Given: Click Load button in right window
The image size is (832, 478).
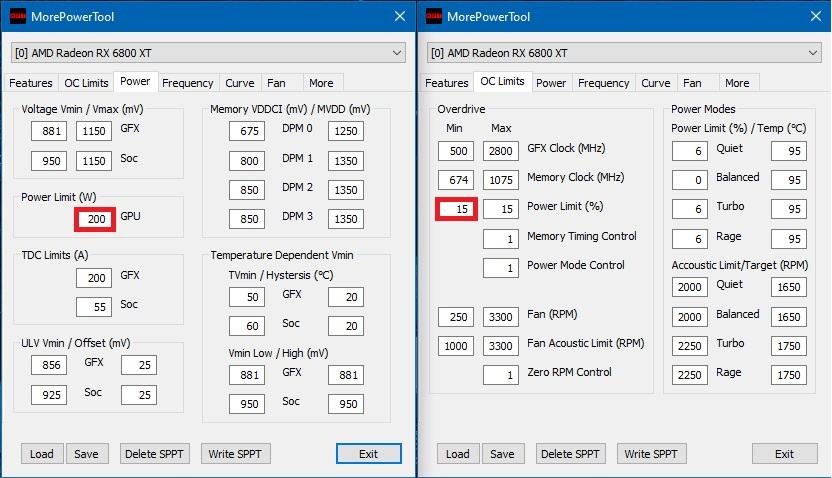Looking at the screenshot, I should coord(458,454).
